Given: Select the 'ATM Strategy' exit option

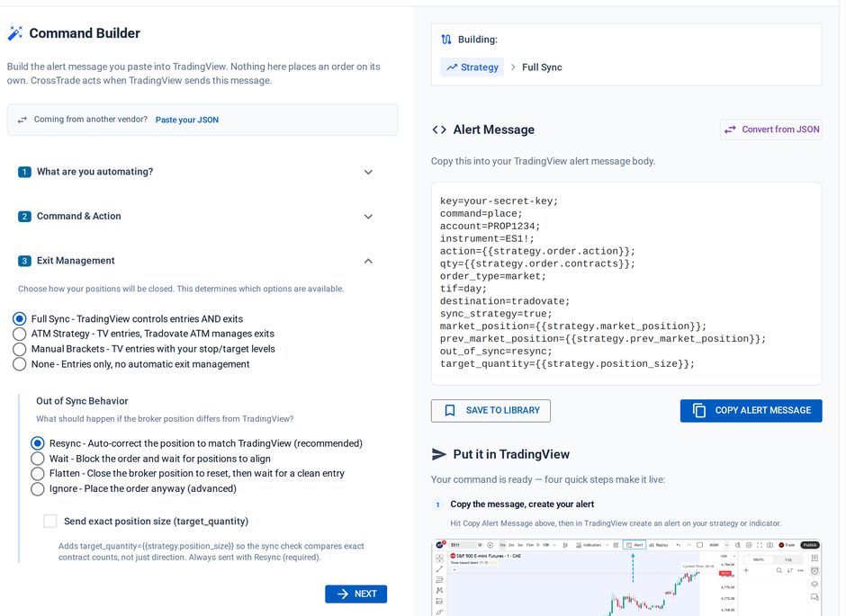Looking at the screenshot, I should point(20,335).
